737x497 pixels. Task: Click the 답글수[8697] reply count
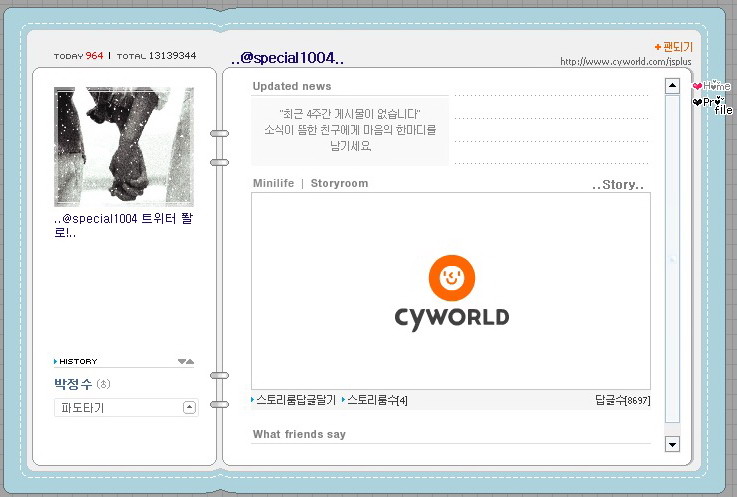click(622, 400)
